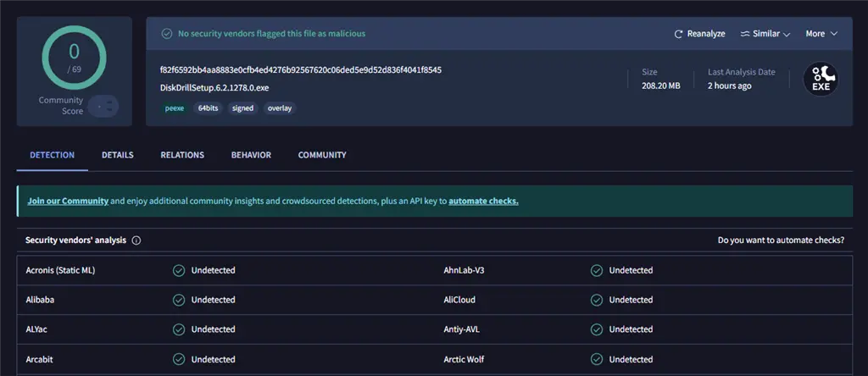Image resolution: width=868 pixels, height=376 pixels.
Task: Open the Relations tab
Action: click(182, 156)
